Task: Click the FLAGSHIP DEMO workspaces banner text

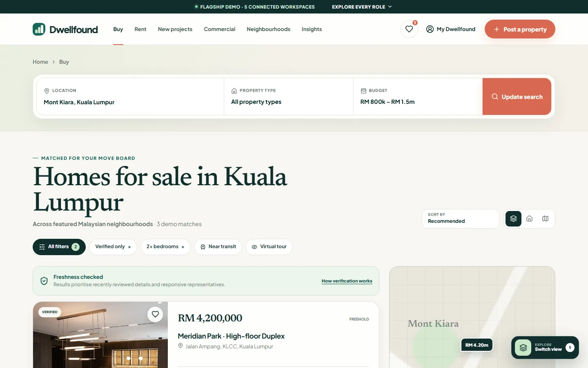Action: click(257, 7)
